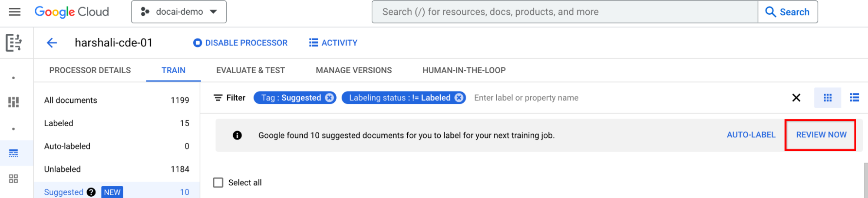The image size is (868, 198).
Task: Clear all filters with the X icon
Action: (796, 98)
